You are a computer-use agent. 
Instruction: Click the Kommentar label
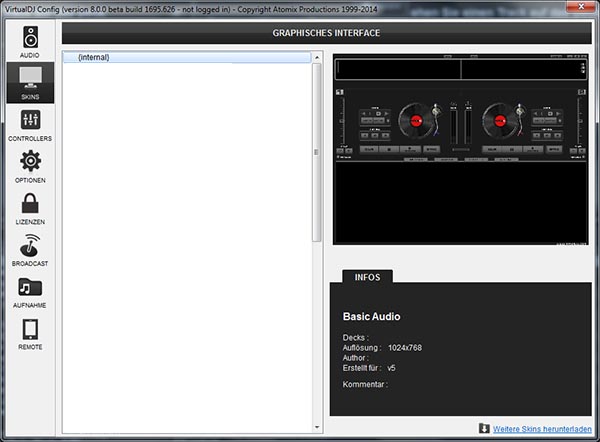[x=365, y=384]
